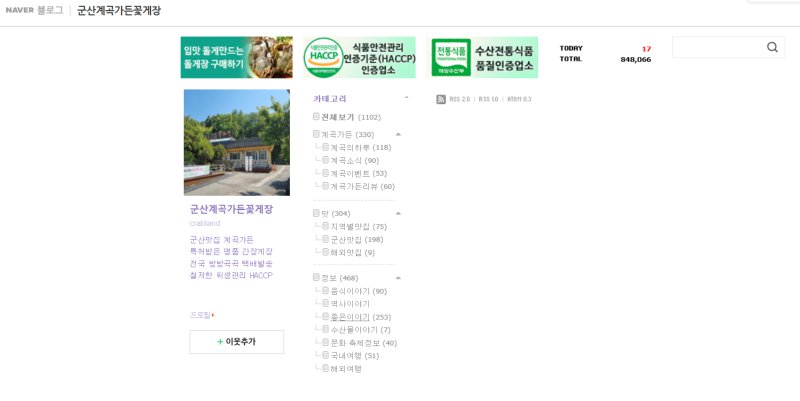Click the blog profile photo of the building
This screenshot has height=401, width=800.
237,142
